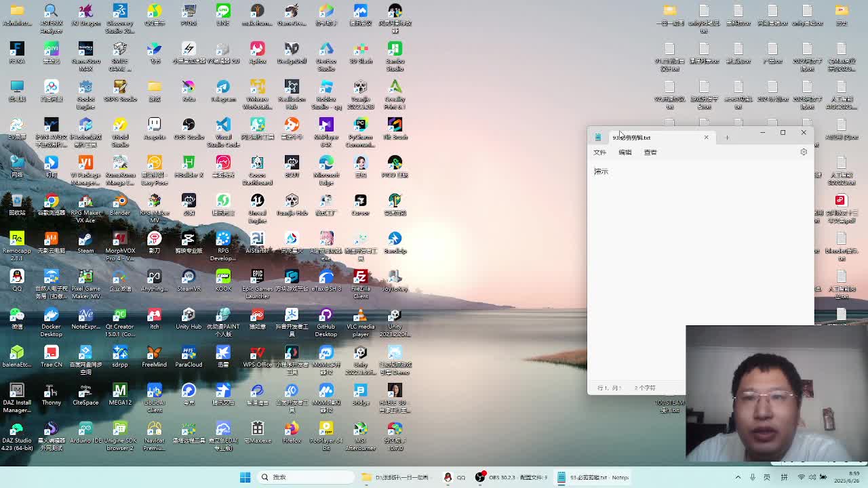The image size is (868, 488).
Task: Open the Godot Engine desktop shortcut
Action: point(85,88)
